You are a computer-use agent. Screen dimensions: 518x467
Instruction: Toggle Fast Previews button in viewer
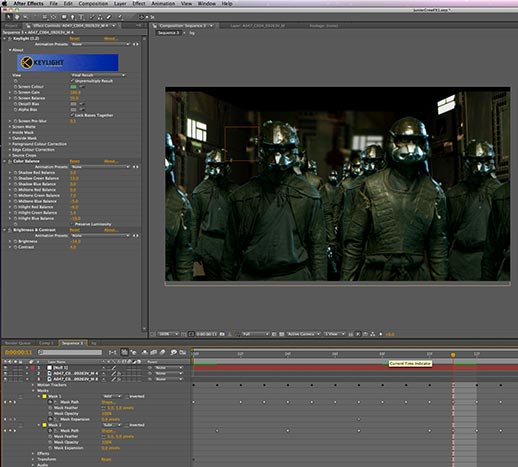358,334
